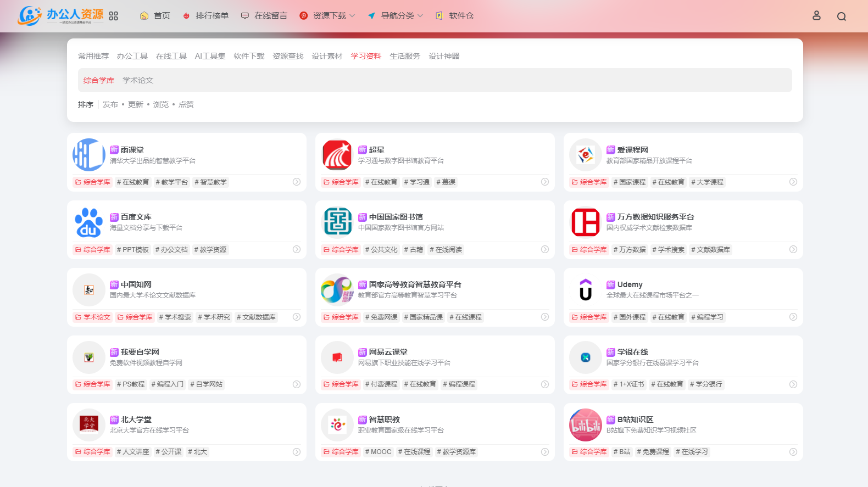Go to 首页 in top navigation
This screenshot has height=487, width=868.
coord(155,16)
